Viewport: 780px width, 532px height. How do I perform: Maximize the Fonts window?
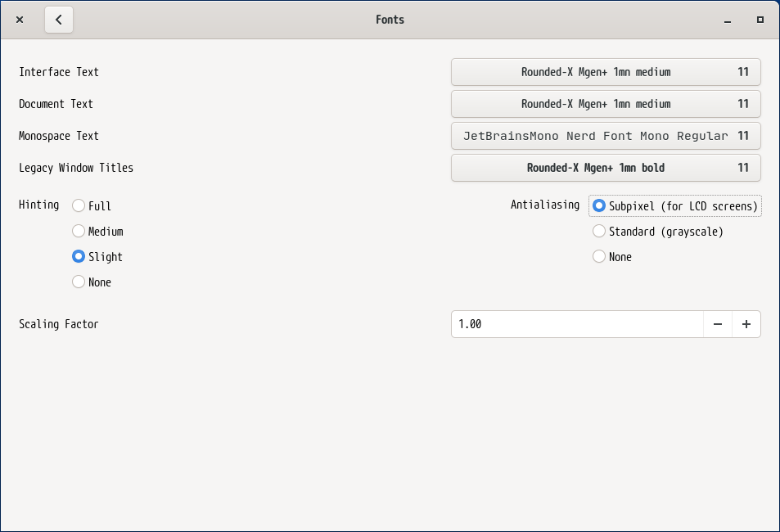pyautogui.click(x=760, y=20)
